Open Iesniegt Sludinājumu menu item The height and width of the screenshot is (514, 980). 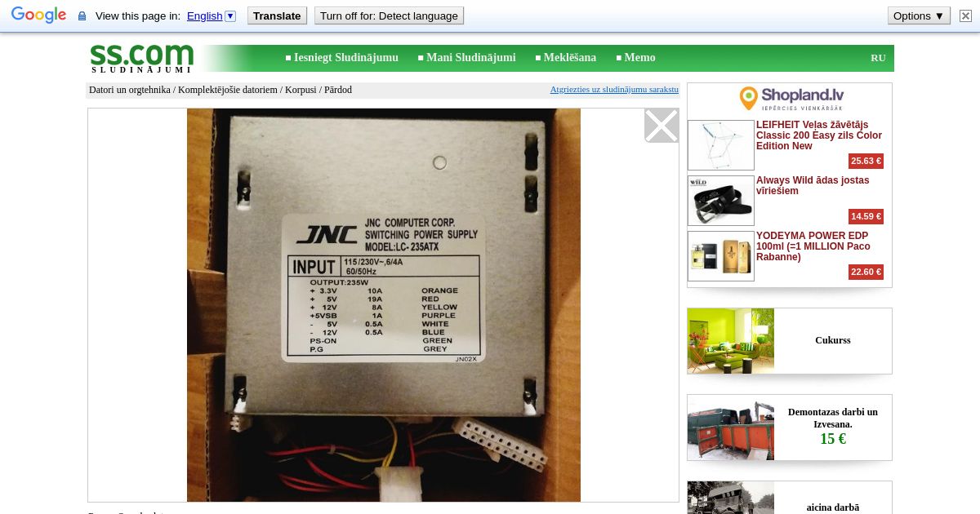point(346,58)
